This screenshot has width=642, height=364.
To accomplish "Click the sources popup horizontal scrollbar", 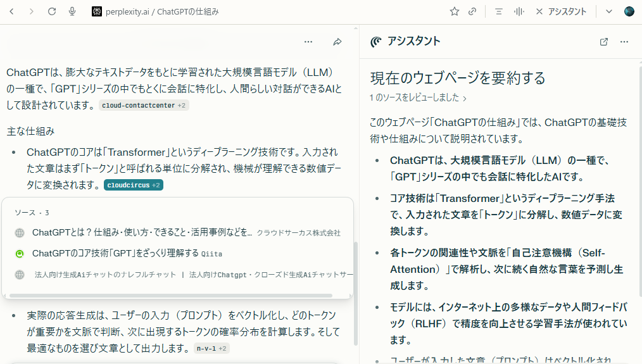I will (x=171, y=295).
